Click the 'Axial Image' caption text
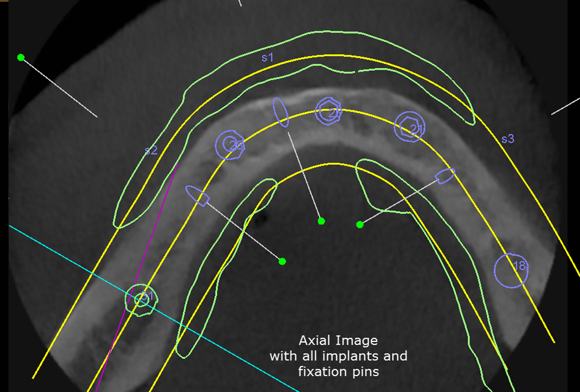Image resolution: width=580 pixels, height=392 pixels. (338, 341)
